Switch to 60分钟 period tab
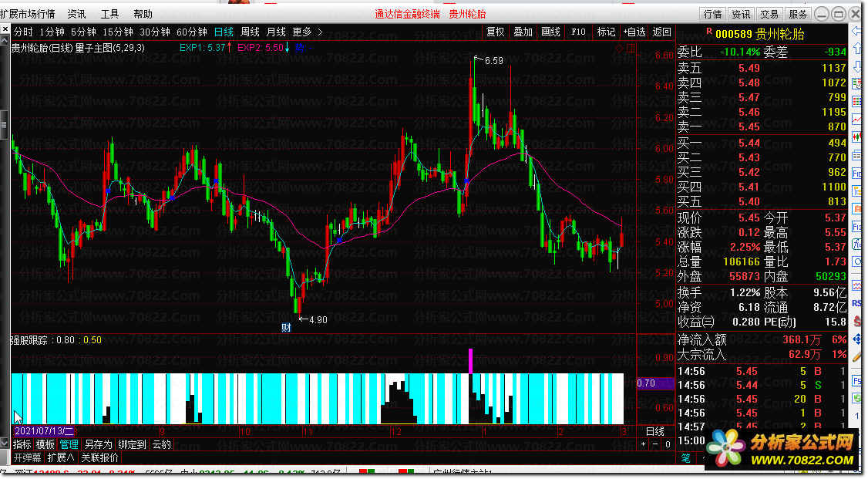 click(x=191, y=32)
